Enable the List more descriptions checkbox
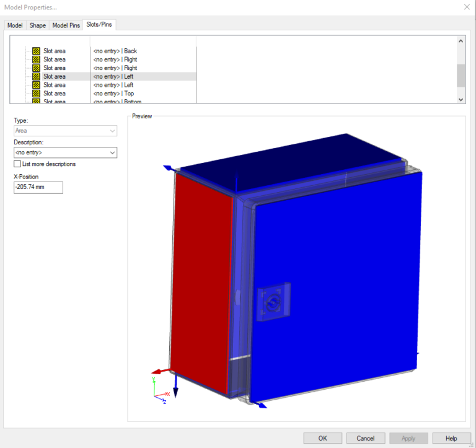Viewport: 476px width, 448px height. pos(17,164)
